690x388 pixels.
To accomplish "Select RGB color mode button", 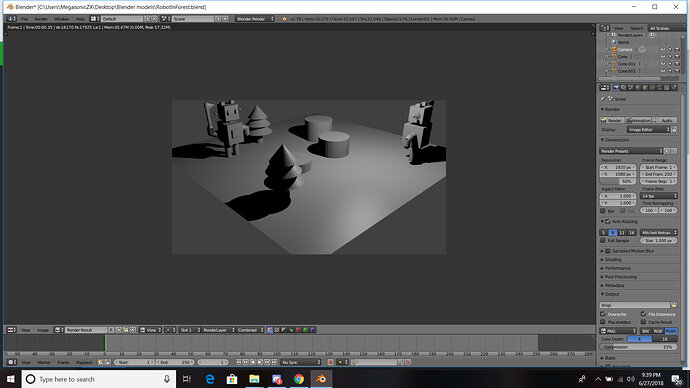I will tap(657, 331).
